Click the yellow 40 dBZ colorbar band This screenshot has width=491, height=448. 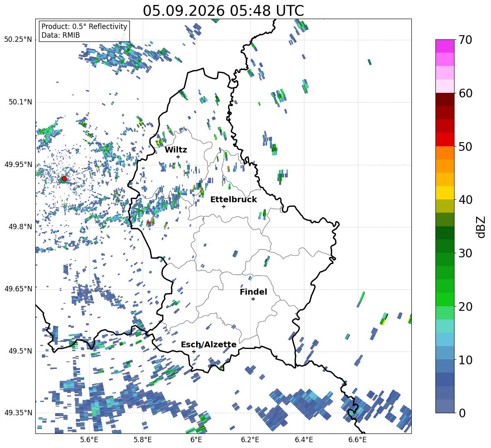click(x=445, y=193)
